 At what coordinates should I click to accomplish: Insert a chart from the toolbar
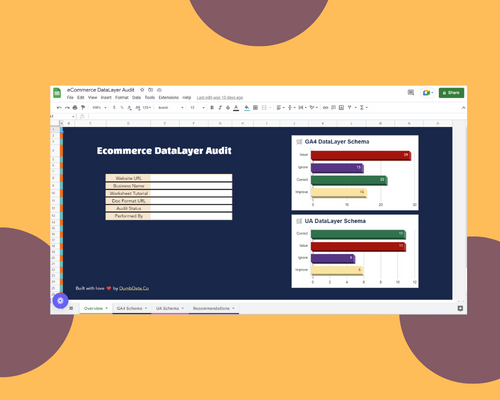[341, 107]
